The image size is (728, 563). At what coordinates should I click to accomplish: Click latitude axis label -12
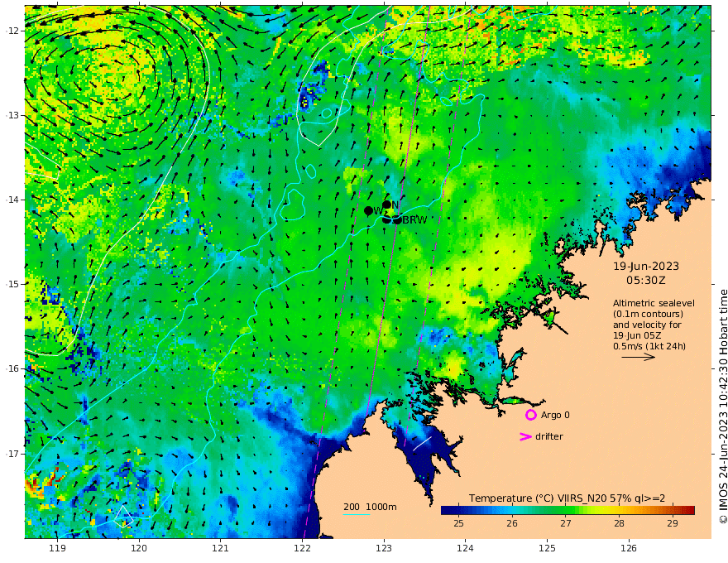coord(12,31)
